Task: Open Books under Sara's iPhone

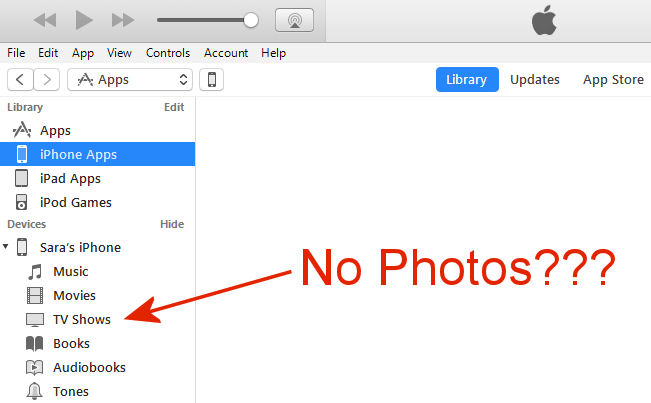Action: coord(71,344)
